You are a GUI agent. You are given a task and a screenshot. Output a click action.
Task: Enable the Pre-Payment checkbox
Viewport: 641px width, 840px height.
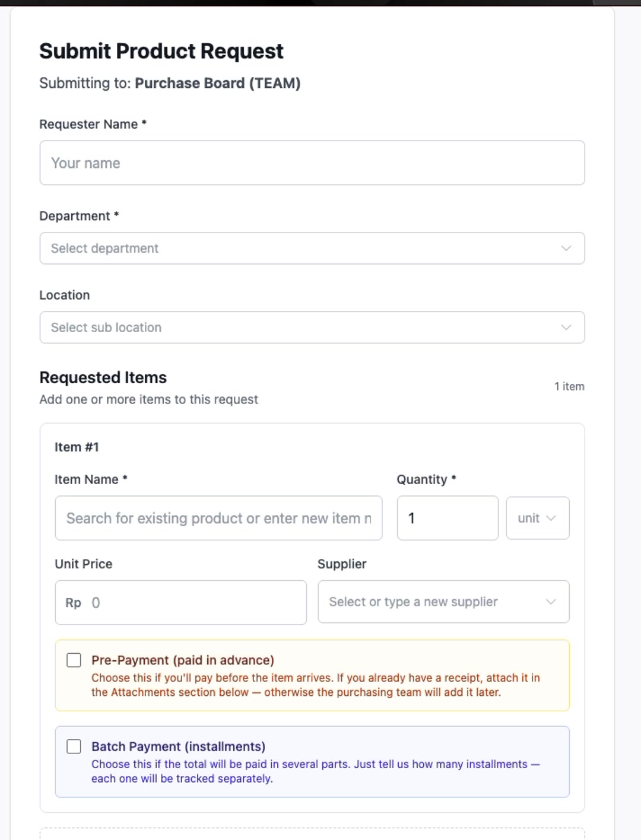pos(74,660)
